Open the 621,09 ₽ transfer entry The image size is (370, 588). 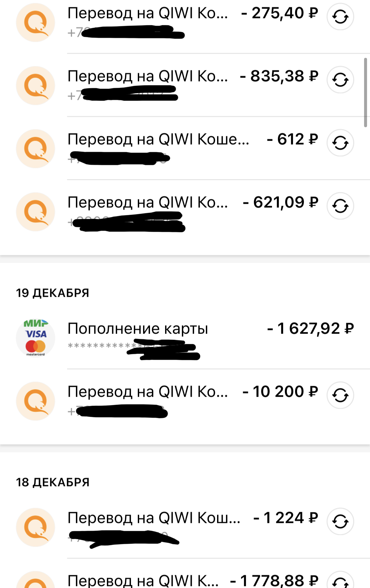coord(147,202)
